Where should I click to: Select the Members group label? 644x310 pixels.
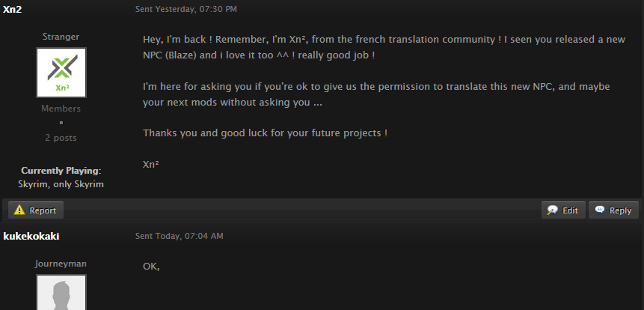(x=61, y=109)
